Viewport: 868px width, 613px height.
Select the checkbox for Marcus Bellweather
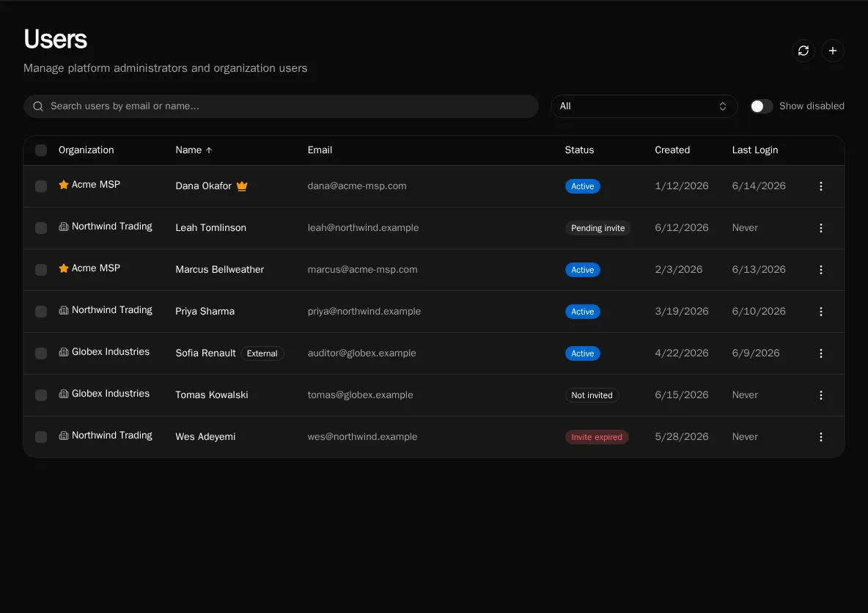[41, 270]
